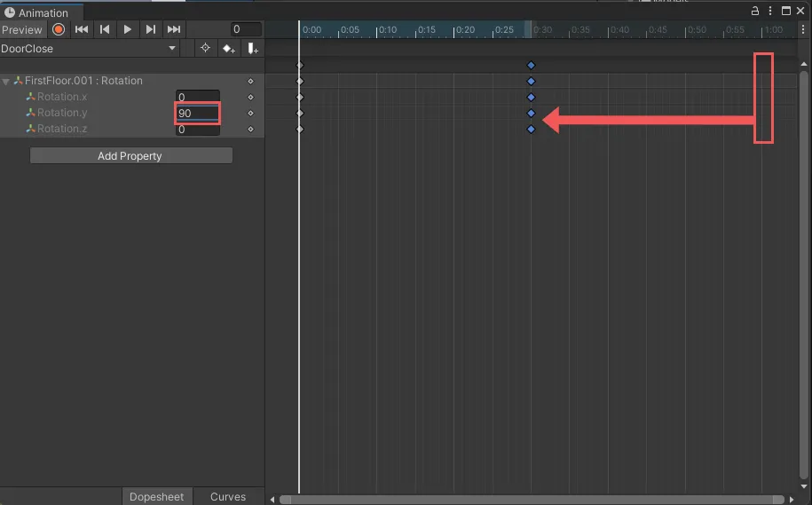Select the Rotation.x property row
Image resolution: width=812 pixels, height=505 pixels.
pyautogui.click(x=62, y=97)
